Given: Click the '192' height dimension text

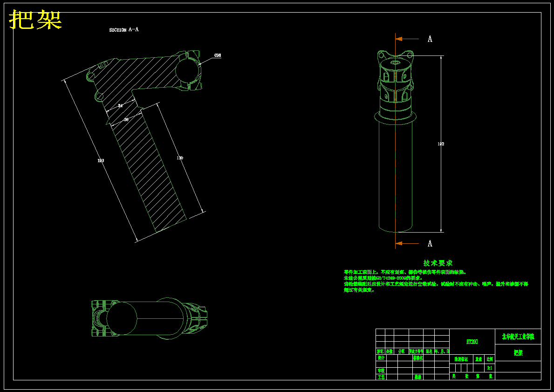Looking at the screenshot, I should (x=441, y=144).
